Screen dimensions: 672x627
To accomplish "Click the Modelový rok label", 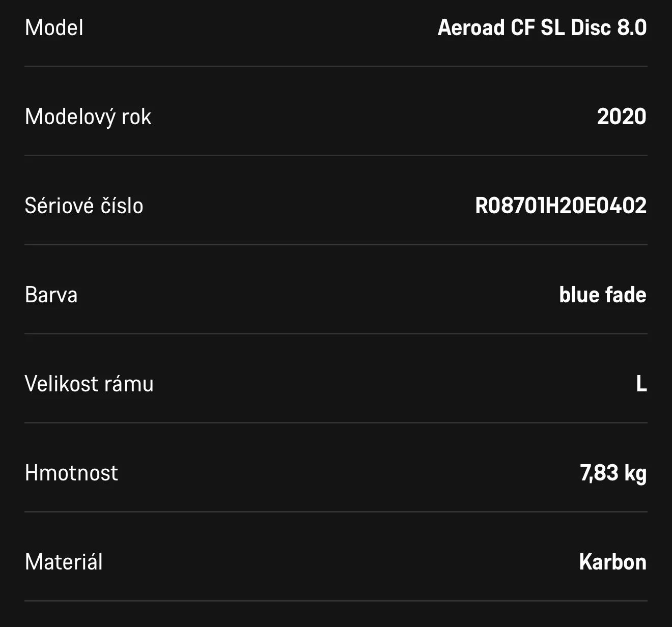I will click(88, 117).
